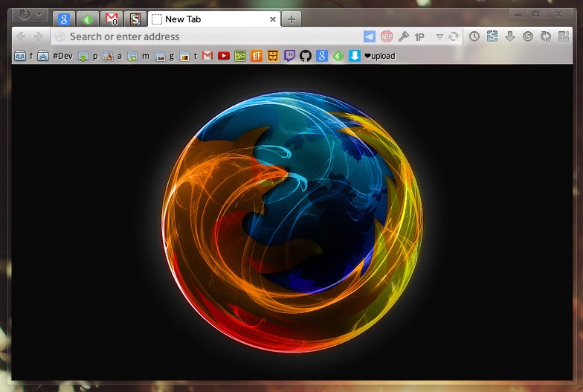
Task: Reload the current page
Action: (x=454, y=36)
